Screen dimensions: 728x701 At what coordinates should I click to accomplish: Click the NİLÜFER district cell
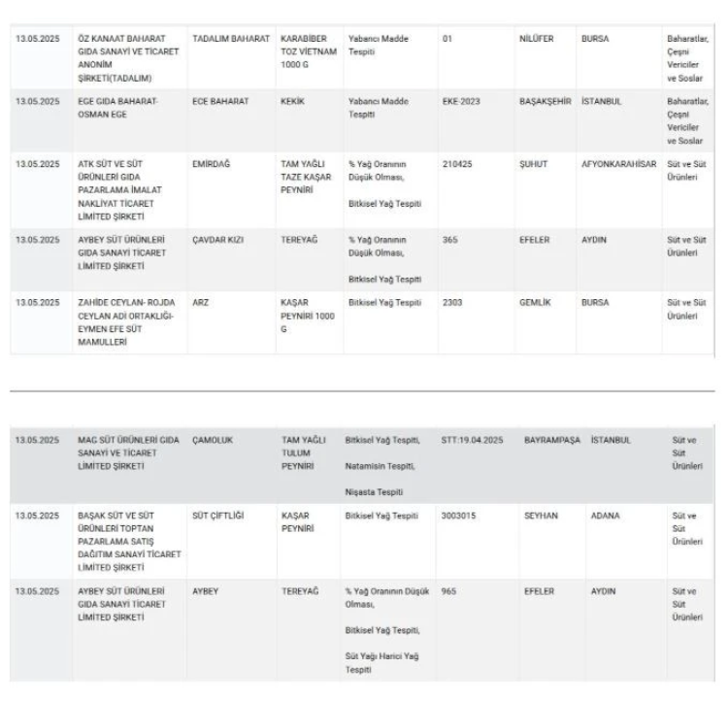tap(536, 39)
